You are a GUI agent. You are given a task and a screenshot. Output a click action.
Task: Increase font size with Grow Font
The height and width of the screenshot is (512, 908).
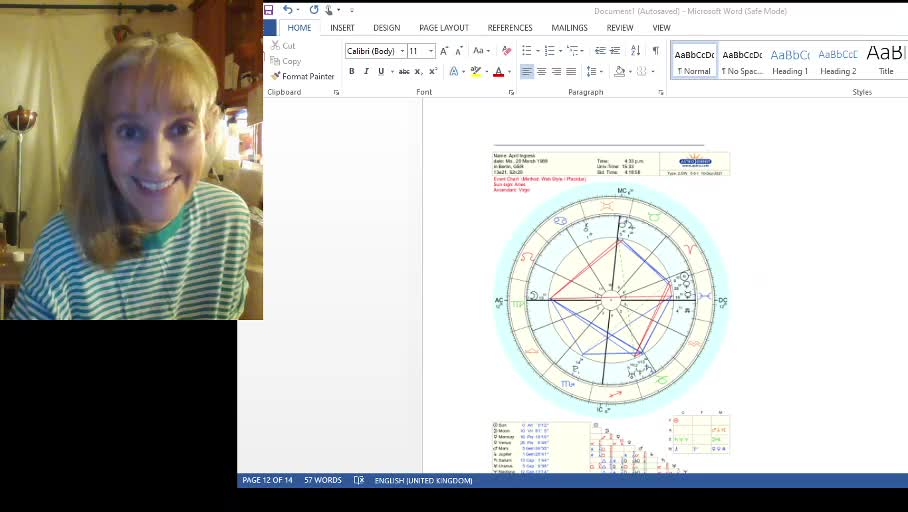(x=444, y=51)
